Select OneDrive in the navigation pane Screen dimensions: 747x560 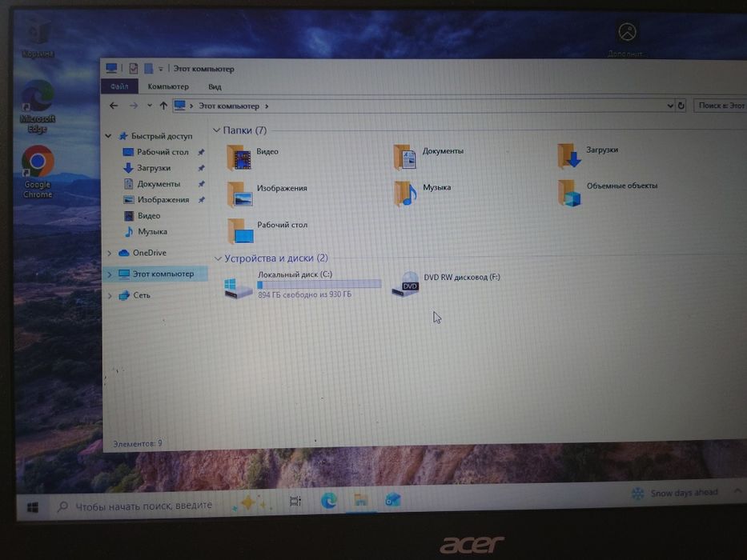point(149,253)
